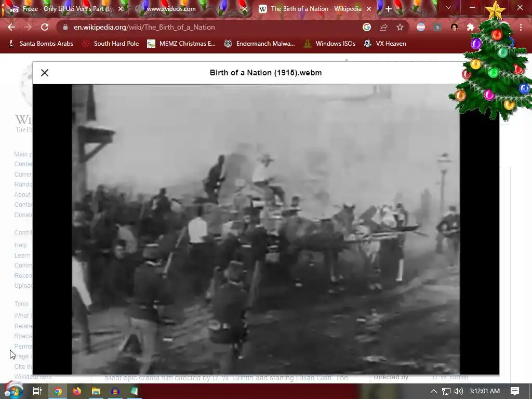Click the lock icon in address bar

[x=65, y=27]
